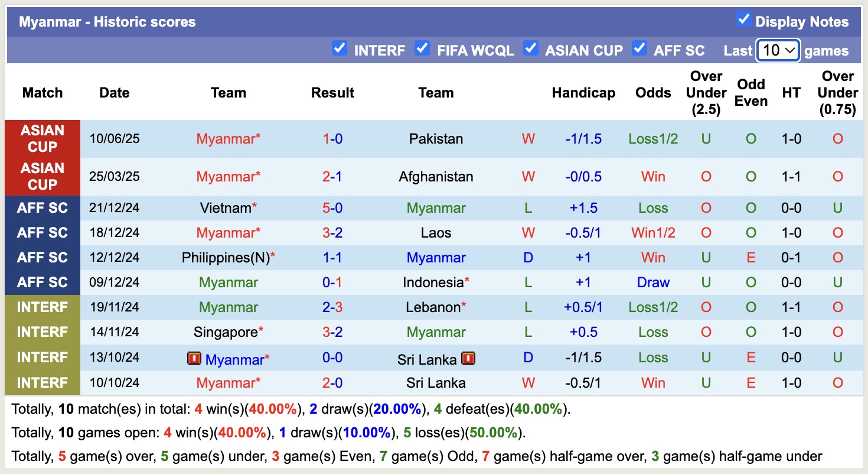Click the Over Under (2.5) column header
The width and height of the screenshot is (868, 474).
click(x=706, y=93)
